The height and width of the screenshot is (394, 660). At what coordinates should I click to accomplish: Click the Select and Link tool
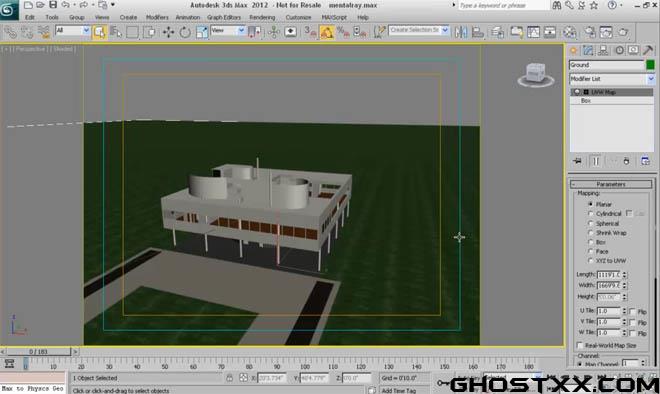click(10, 32)
